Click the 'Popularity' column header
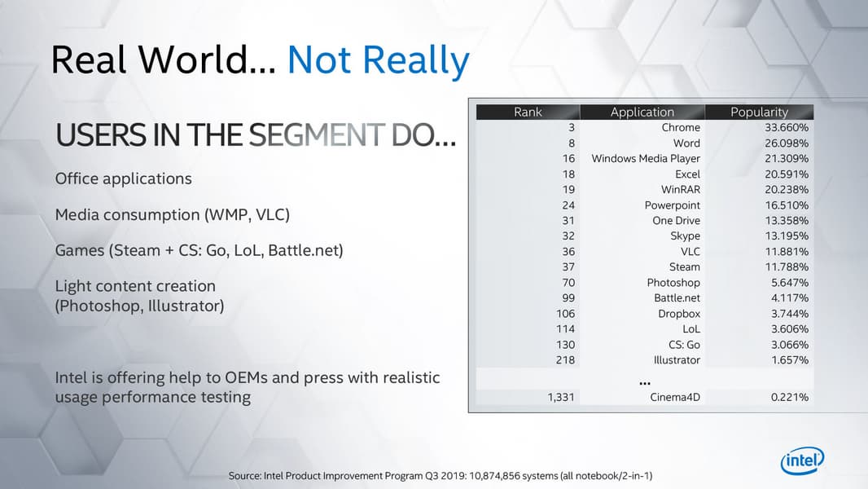 pos(759,112)
